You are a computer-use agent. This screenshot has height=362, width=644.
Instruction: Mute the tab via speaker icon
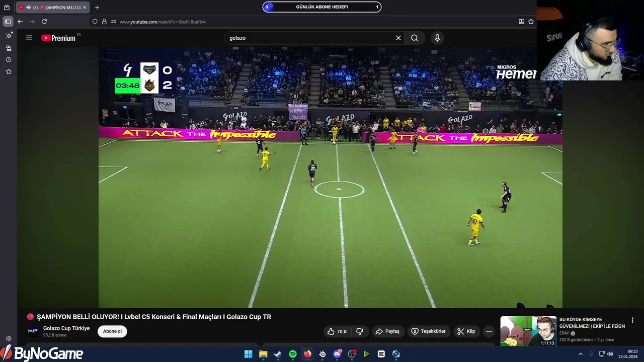click(28, 8)
